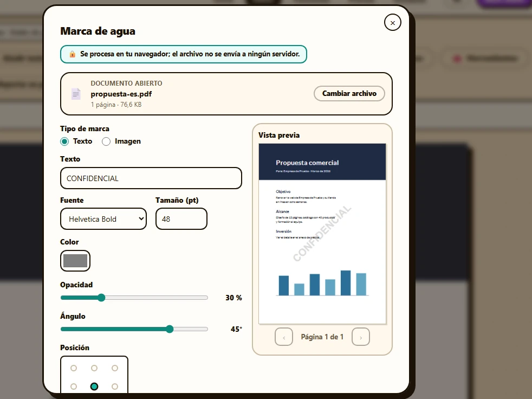532x399 pixels.
Task: Click the Ángulo slider handle
Action: point(170,329)
